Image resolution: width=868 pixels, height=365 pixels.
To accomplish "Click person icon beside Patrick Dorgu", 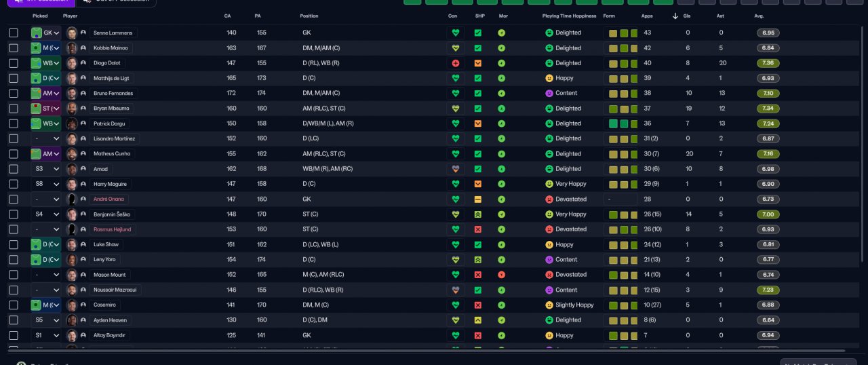I will tap(83, 123).
